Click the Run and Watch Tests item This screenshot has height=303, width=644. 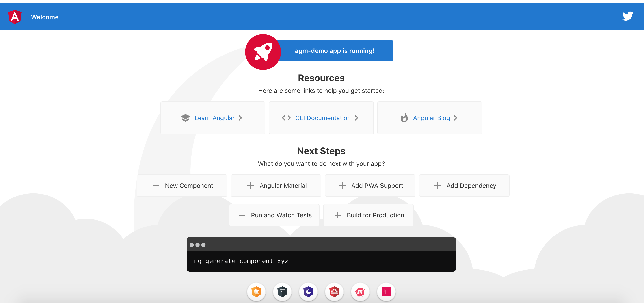[276, 215]
